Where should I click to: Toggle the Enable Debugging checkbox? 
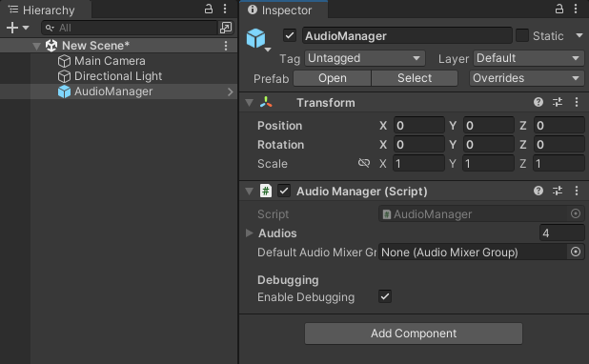385,296
